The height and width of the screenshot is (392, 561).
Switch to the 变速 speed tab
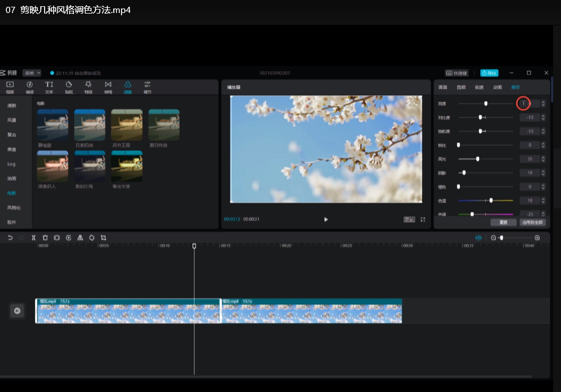coord(479,88)
